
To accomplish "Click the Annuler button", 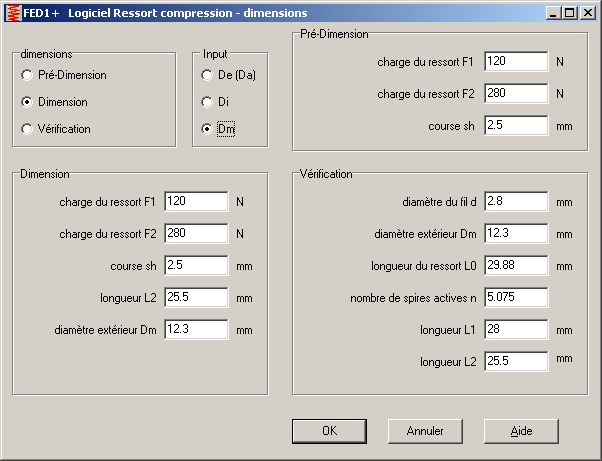I will coord(424,431).
